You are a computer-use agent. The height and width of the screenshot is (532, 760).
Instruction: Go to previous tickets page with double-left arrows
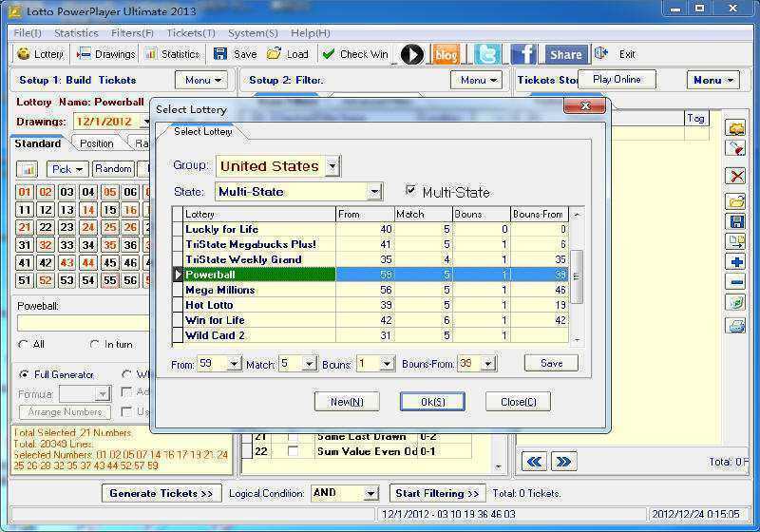[x=534, y=462]
